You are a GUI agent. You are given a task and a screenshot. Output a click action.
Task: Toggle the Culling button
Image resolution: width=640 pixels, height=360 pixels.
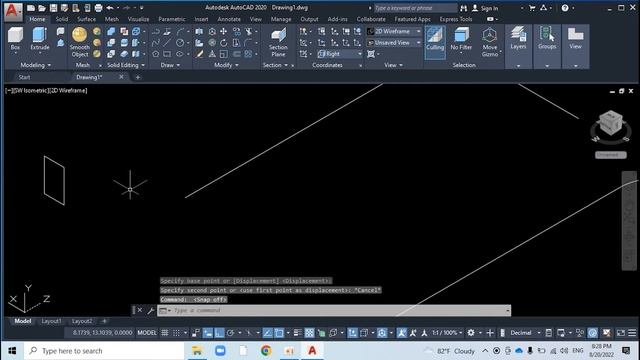point(435,42)
